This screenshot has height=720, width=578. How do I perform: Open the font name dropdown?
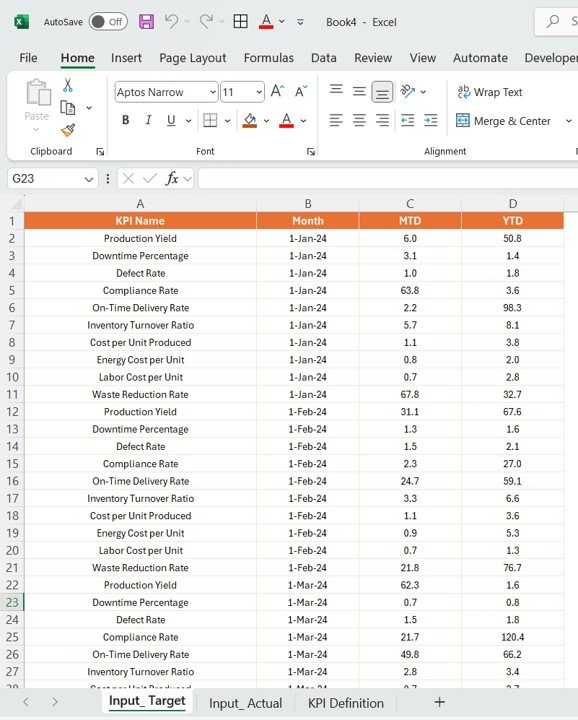point(213,92)
